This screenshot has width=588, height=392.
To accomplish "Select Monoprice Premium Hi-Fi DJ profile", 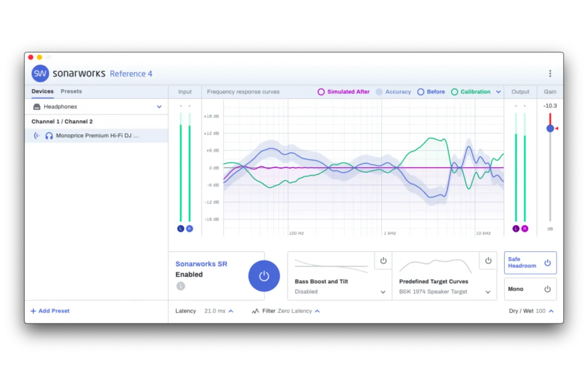I will [97, 136].
